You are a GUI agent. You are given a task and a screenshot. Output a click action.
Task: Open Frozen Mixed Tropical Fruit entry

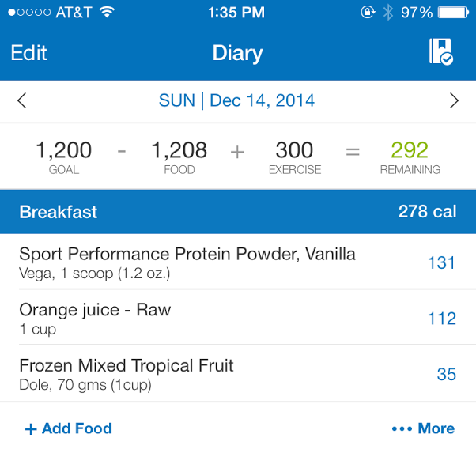(238, 374)
